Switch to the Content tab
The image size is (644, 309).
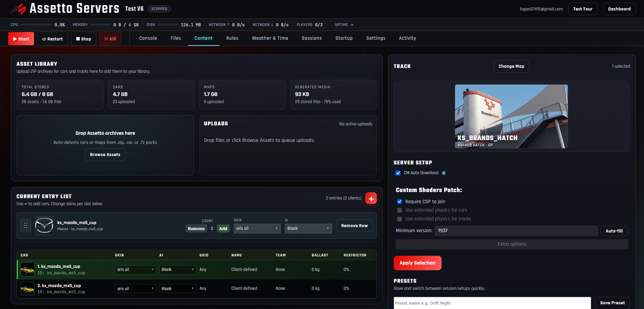click(203, 38)
